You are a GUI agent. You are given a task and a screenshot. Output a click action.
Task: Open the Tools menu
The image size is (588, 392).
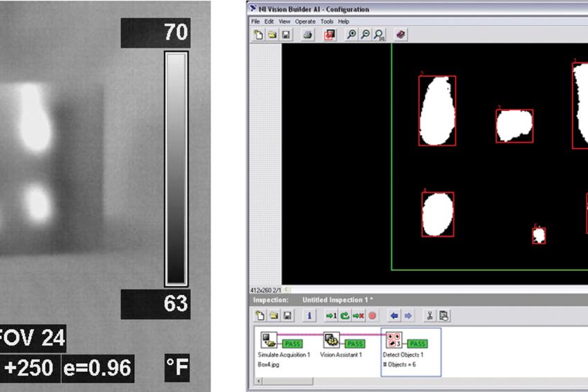coord(327,21)
